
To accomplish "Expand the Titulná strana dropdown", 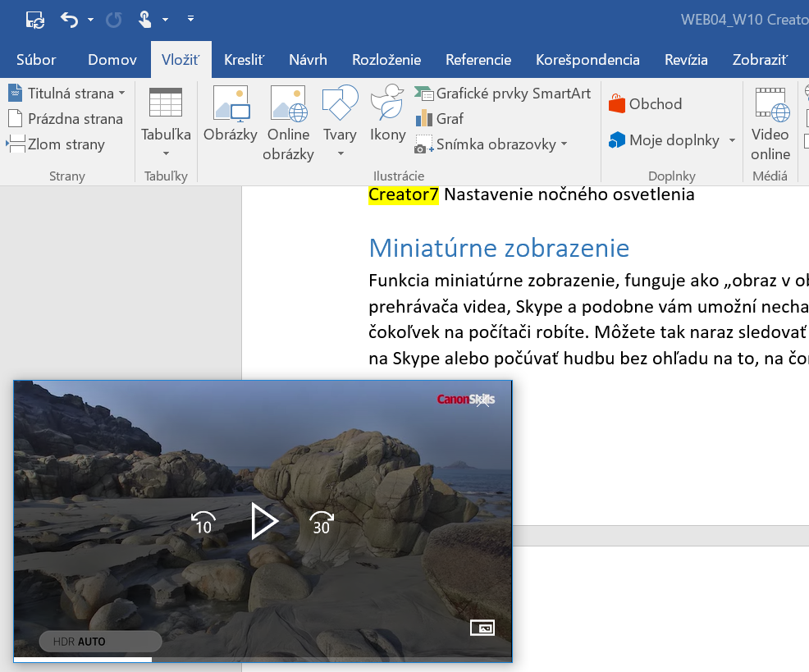I will click(122, 94).
